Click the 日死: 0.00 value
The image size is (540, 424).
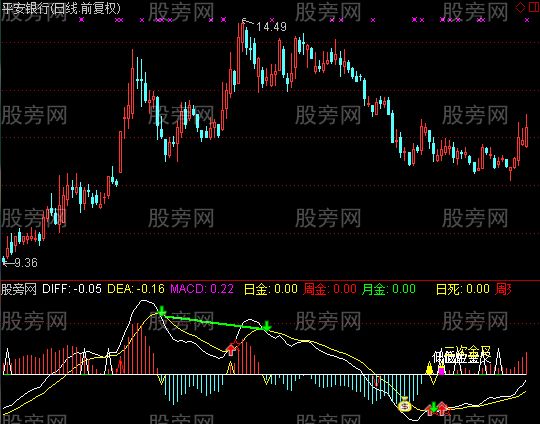(463, 289)
